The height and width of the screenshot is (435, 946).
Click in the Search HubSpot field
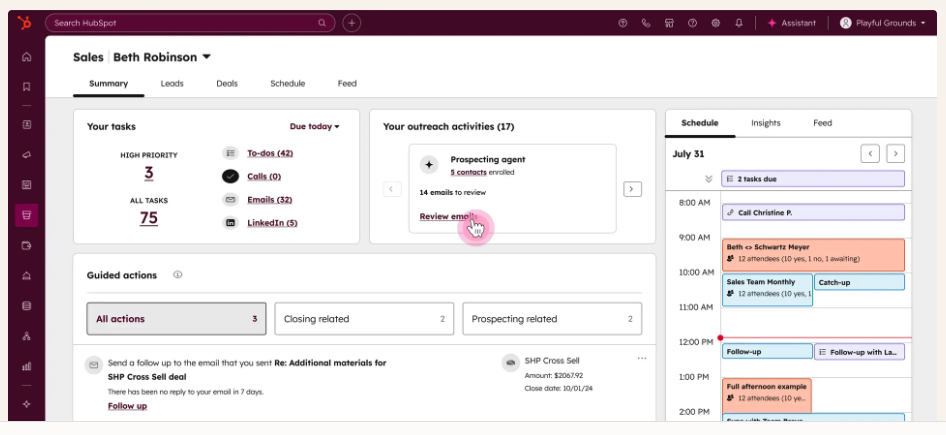pyautogui.click(x=190, y=23)
